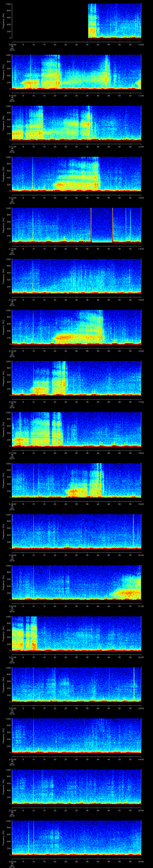
Task: Click the 26:00 end label of last spectrogram
Action: click(141, 861)
